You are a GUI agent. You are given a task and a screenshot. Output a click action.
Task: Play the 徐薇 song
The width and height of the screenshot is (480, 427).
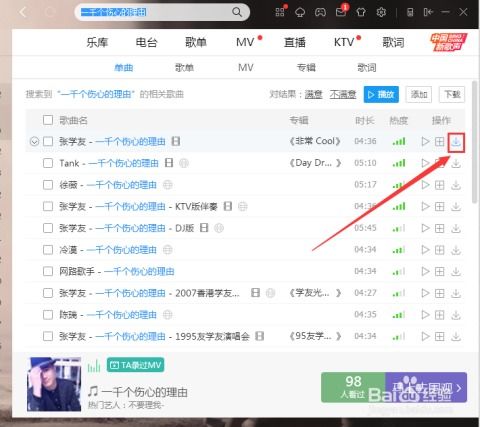pyautogui.click(x=425, y=185)
